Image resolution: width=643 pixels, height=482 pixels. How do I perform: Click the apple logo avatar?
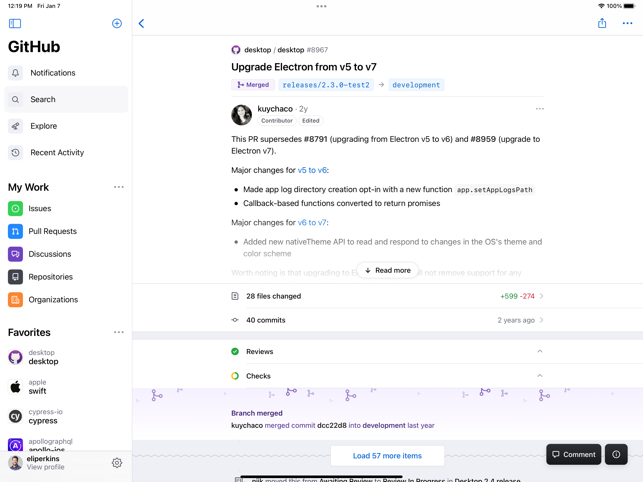15,387
